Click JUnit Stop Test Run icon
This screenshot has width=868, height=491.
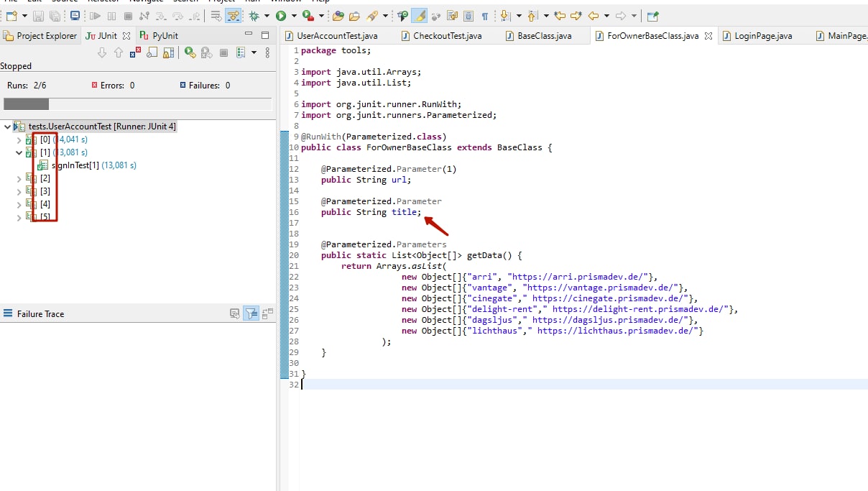(223, 52)
